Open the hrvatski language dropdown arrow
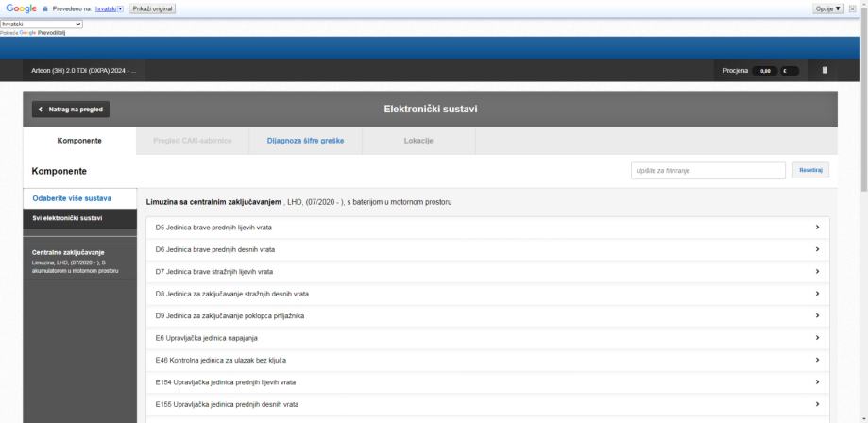Image resolution: width=868 pixels, height=423 pixels. [120, 8]
